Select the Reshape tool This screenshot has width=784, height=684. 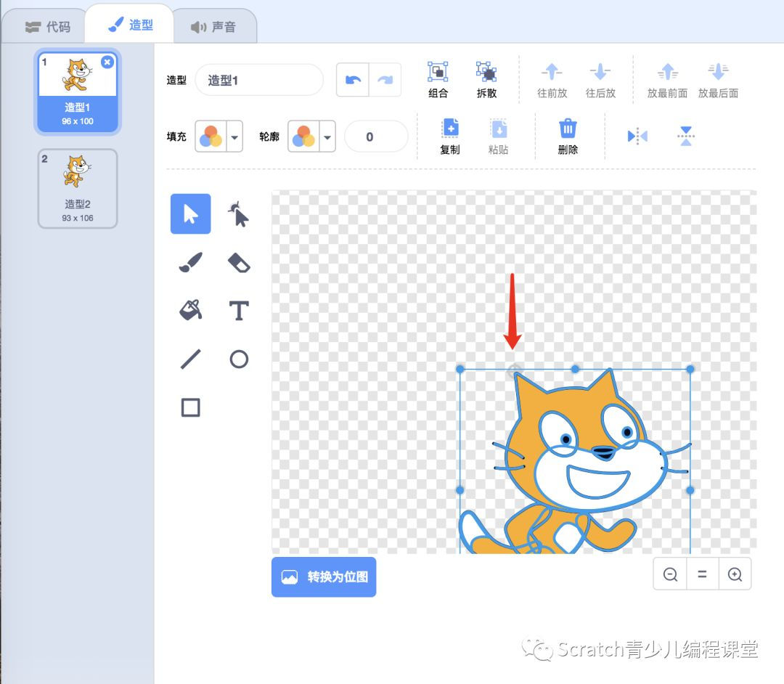click(238, 213)
